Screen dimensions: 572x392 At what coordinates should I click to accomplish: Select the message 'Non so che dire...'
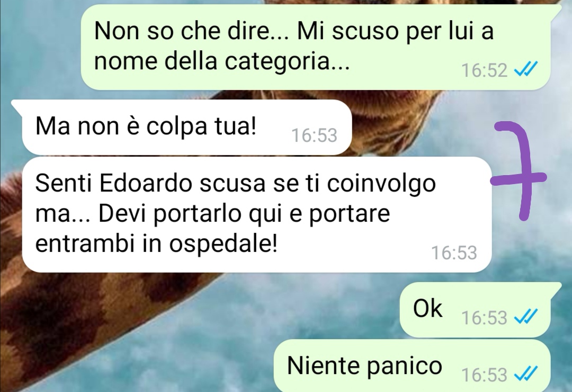click(316, 47)
